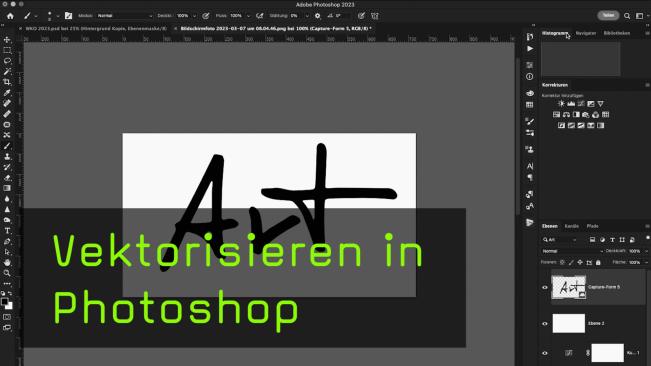This screenshot has height=366, width=651.
Task: Add a Black & White adjustment
Action: click(576, 115)
